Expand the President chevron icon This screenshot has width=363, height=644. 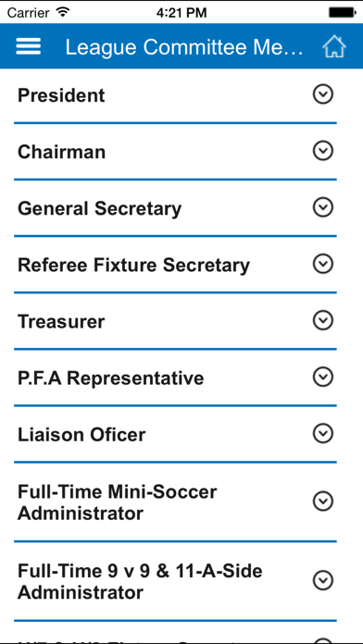[322, 95]
